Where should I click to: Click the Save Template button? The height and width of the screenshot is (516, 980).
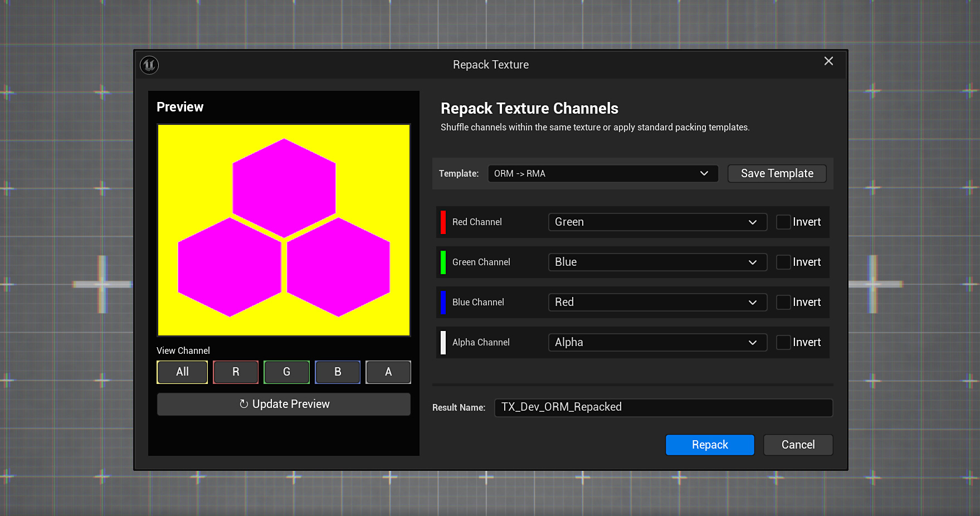(777, 173)
